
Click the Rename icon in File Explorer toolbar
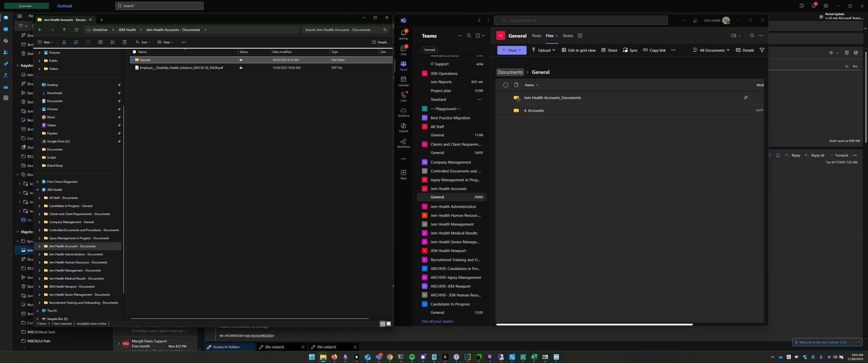100,42
